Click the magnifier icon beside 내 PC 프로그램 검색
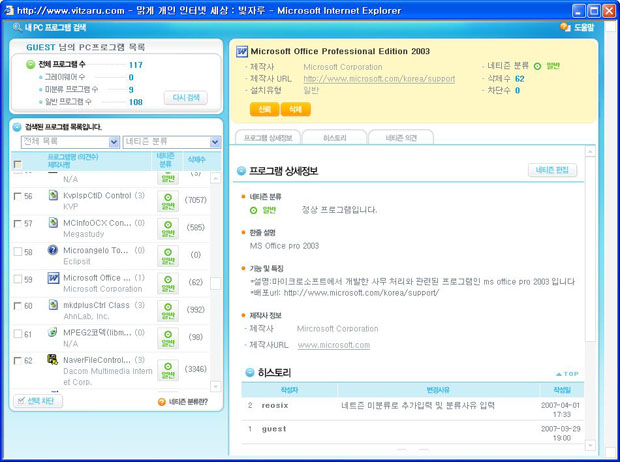The image size is (620, 462). (17, 27)
